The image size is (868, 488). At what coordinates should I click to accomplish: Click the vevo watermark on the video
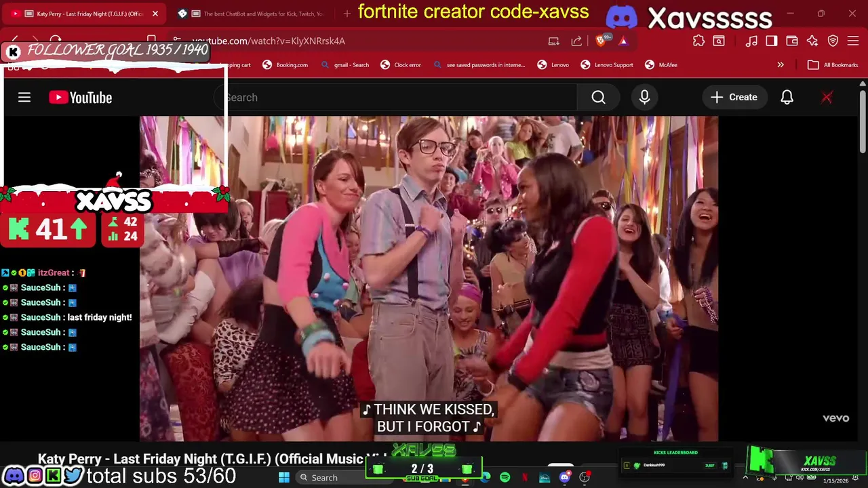pos(835,418)
